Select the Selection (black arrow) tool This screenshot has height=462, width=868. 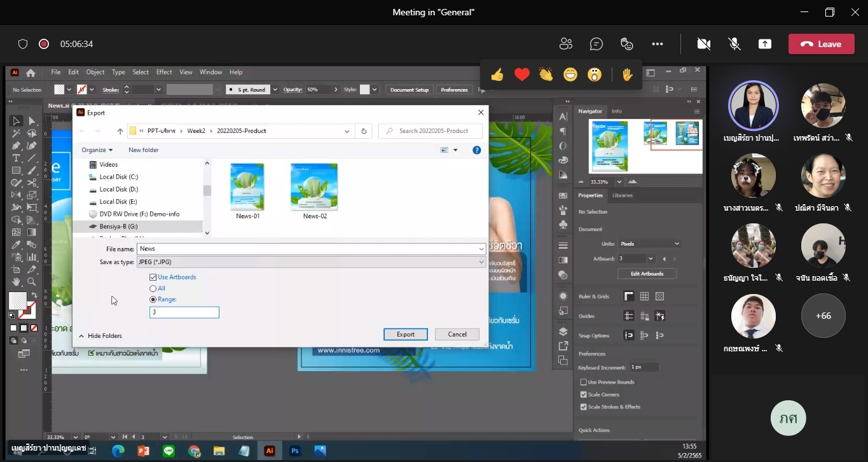[16, 121]
